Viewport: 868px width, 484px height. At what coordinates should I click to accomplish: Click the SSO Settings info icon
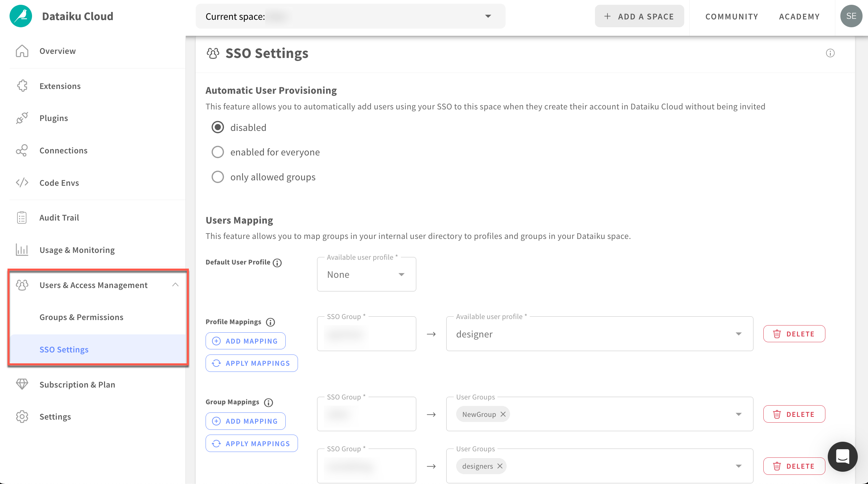coord(830,53)
